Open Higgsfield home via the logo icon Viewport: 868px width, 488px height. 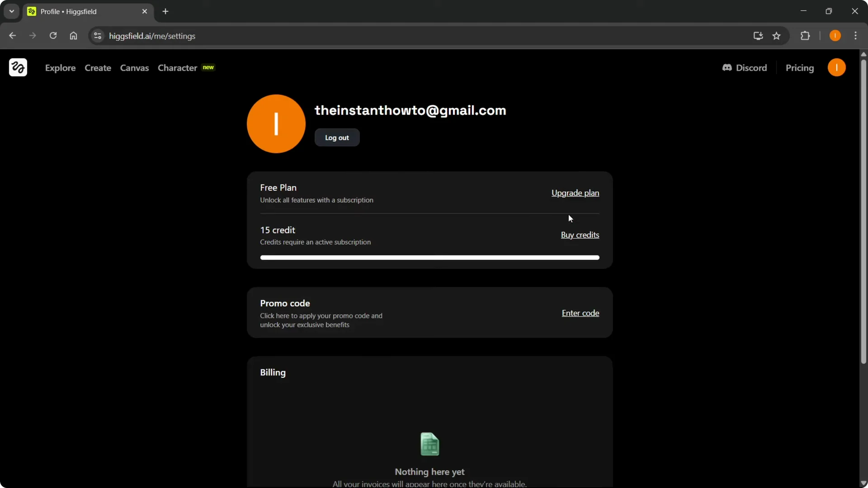(18, 67)
